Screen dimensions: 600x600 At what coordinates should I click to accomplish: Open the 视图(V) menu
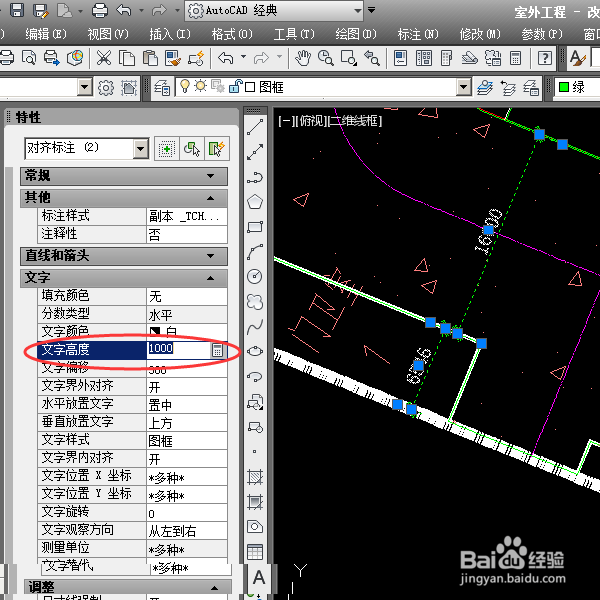click(108, 34)
